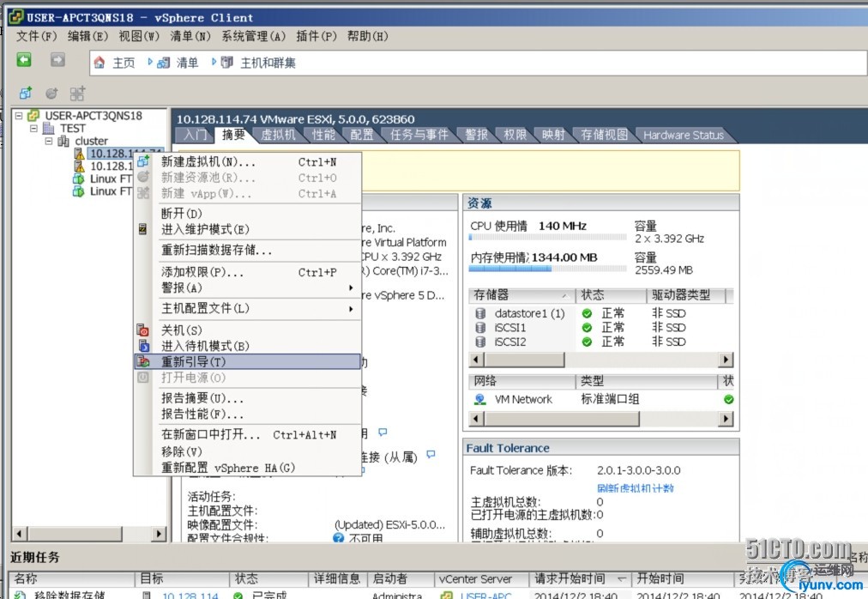Click right scroll arrow of inventory tree
Screen dimensions: 868x599
click(159, 534)
